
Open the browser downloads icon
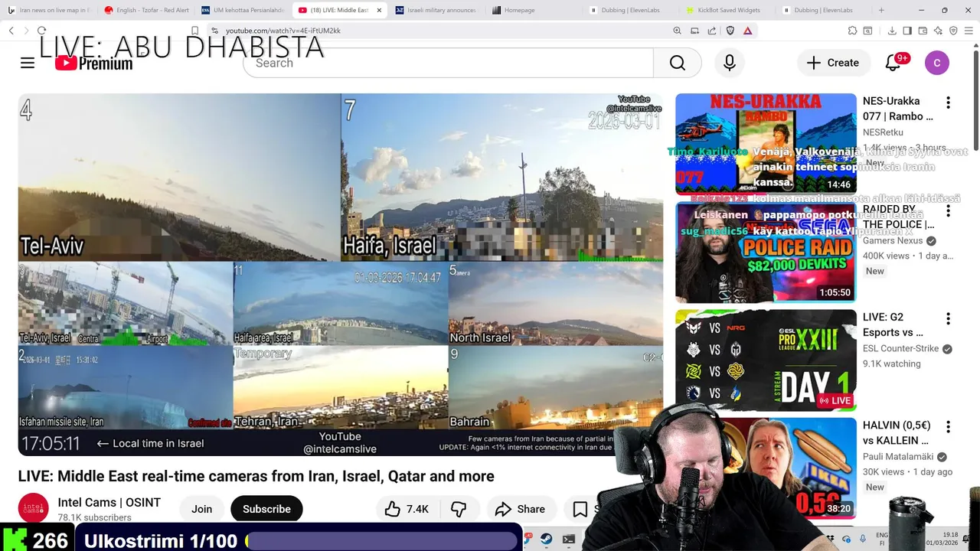(892, 31)
